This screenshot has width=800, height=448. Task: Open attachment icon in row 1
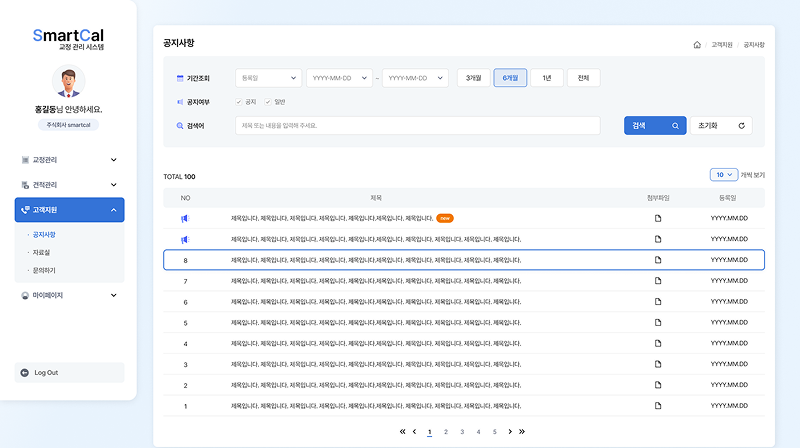[x=658, y=406]
